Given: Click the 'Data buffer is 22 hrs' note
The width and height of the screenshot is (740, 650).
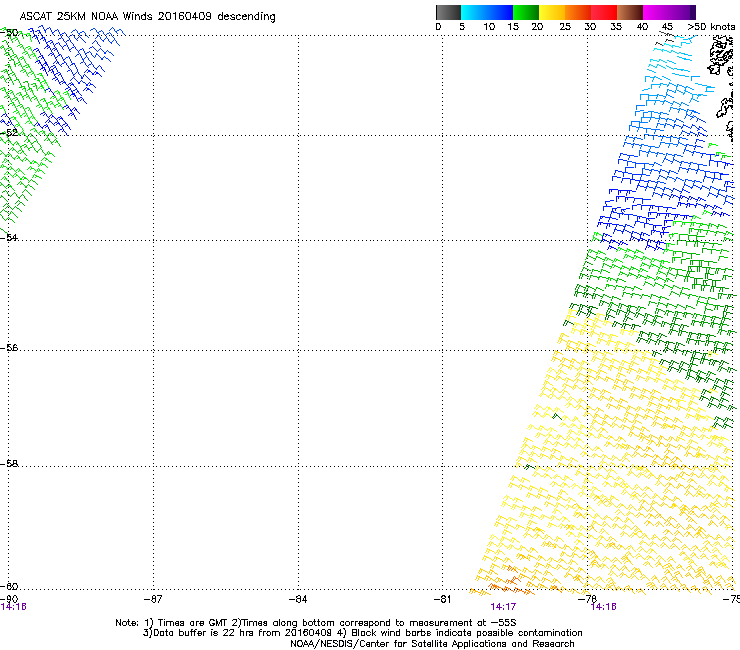Looking at the screenshot, I should coord(362,633).
